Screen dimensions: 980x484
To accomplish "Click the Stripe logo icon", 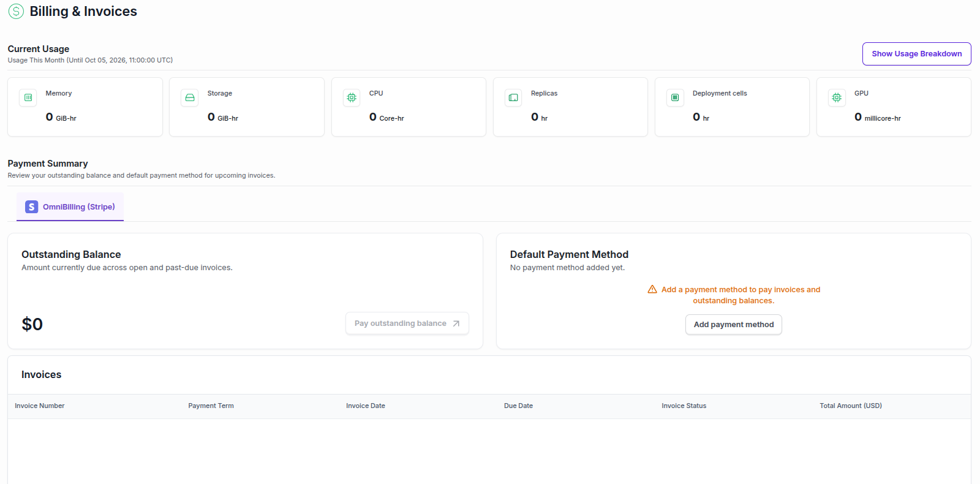I will point(32,207).
